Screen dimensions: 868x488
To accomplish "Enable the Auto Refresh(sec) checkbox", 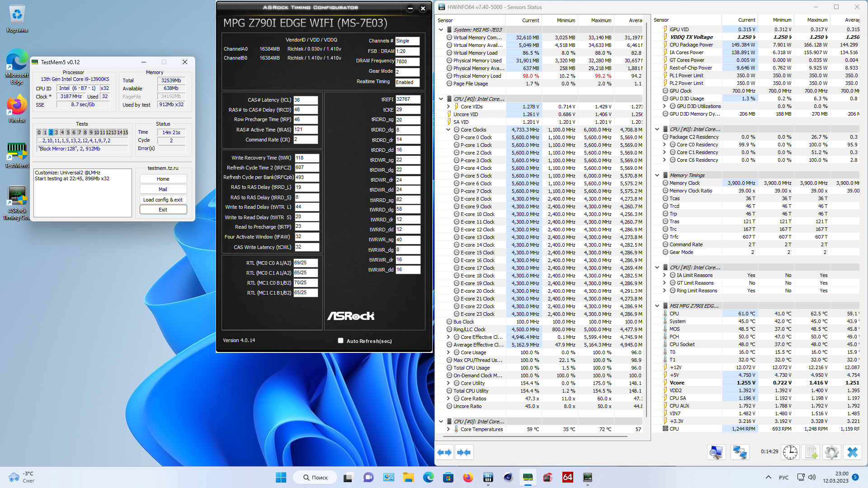I will pyautogui.click(x=341, y=341).
